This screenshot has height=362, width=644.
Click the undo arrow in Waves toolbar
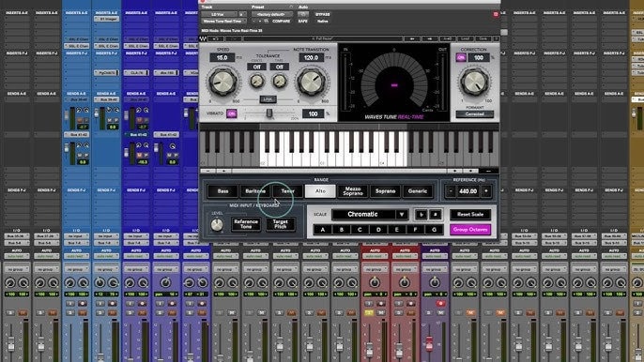pos(216,38)
